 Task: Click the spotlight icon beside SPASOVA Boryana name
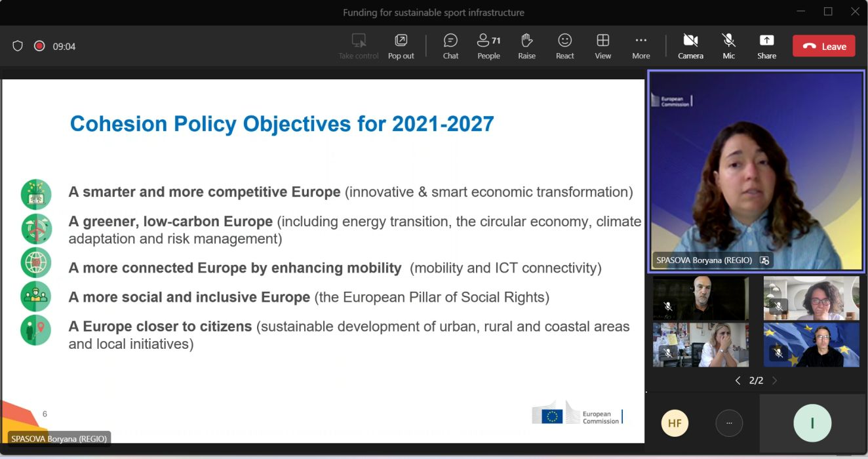[x=764, y=260]
